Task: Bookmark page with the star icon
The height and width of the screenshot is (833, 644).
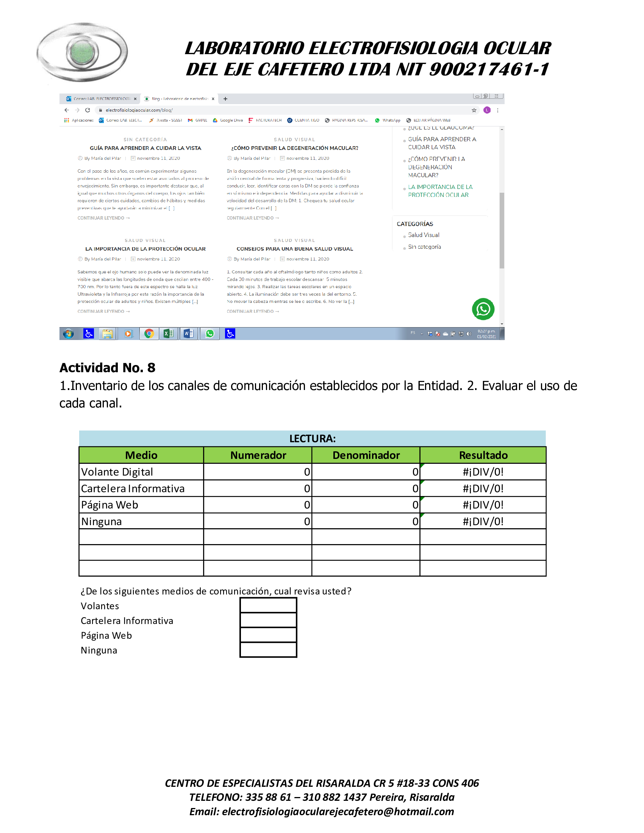Action: tap(474, 110)
